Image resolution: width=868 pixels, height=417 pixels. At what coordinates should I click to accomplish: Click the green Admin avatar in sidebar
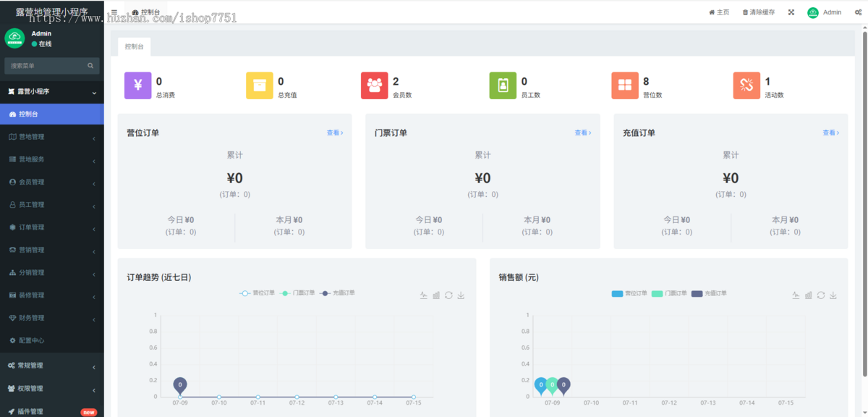coord(14,38)
